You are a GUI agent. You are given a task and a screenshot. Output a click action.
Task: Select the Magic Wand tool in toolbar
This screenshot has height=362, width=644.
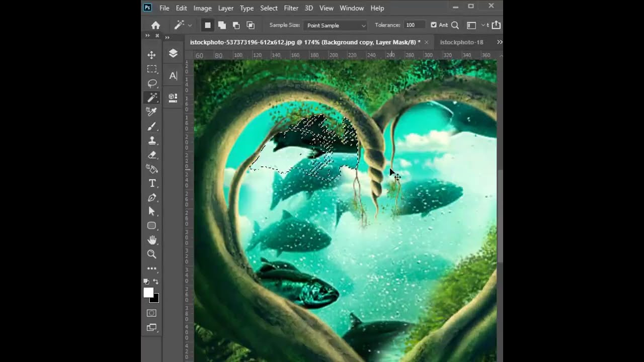coord(151,98)
